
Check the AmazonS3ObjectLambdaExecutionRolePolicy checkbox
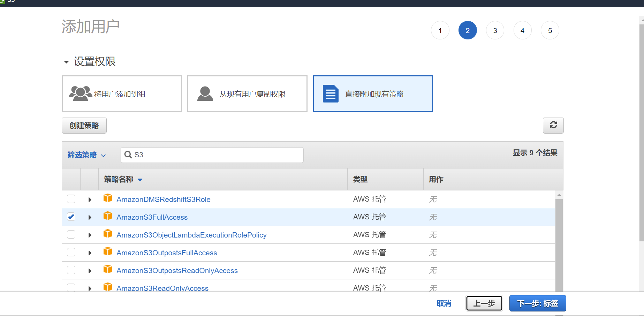[71, 234]
